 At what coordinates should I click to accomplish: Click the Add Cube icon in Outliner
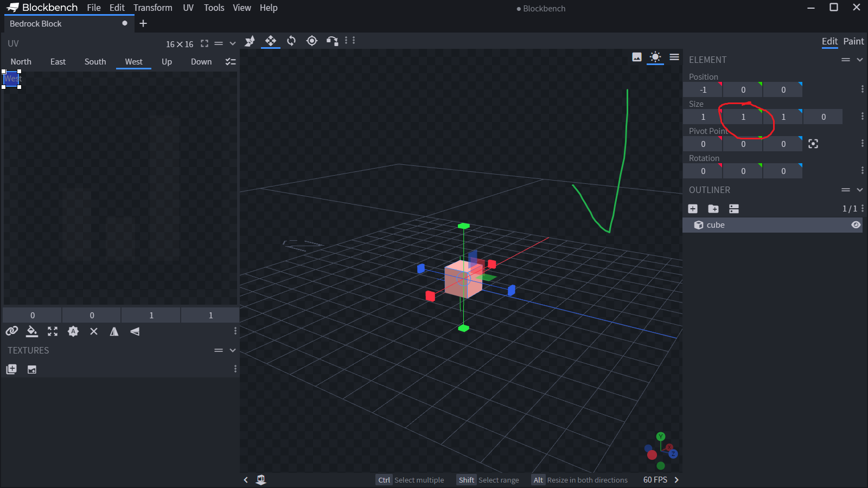[693, 209]
